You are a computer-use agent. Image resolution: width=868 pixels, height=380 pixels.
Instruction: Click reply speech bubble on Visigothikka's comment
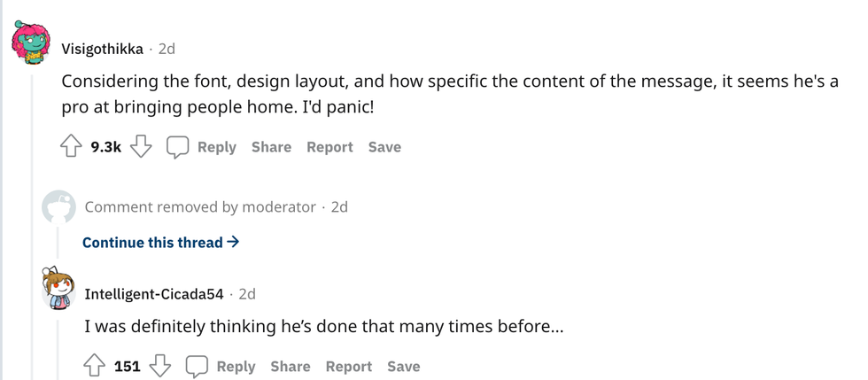tap(178, 147)
